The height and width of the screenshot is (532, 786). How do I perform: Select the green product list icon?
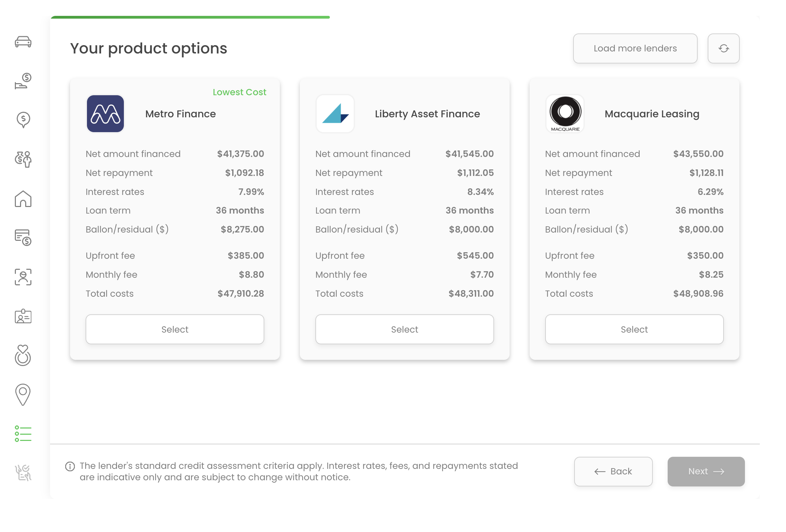click(x=23, y=434)
